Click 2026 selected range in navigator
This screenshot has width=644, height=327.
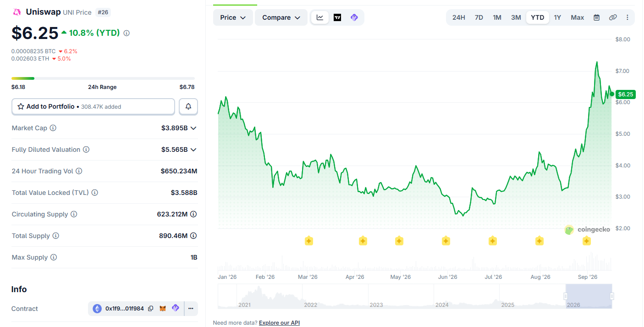pyautogui.click(x=589, y=296)
